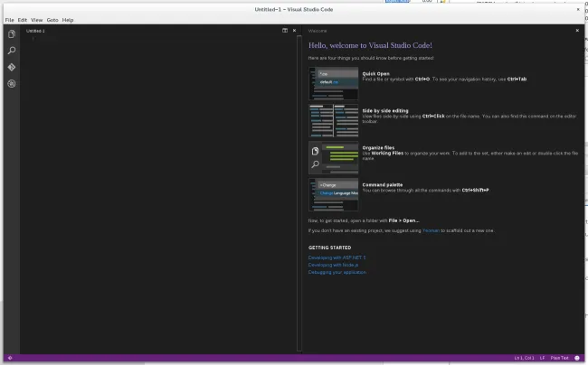The height and width of the screenshot is (365, 588).
Task: Open the File menu
Action: point(9,20)
